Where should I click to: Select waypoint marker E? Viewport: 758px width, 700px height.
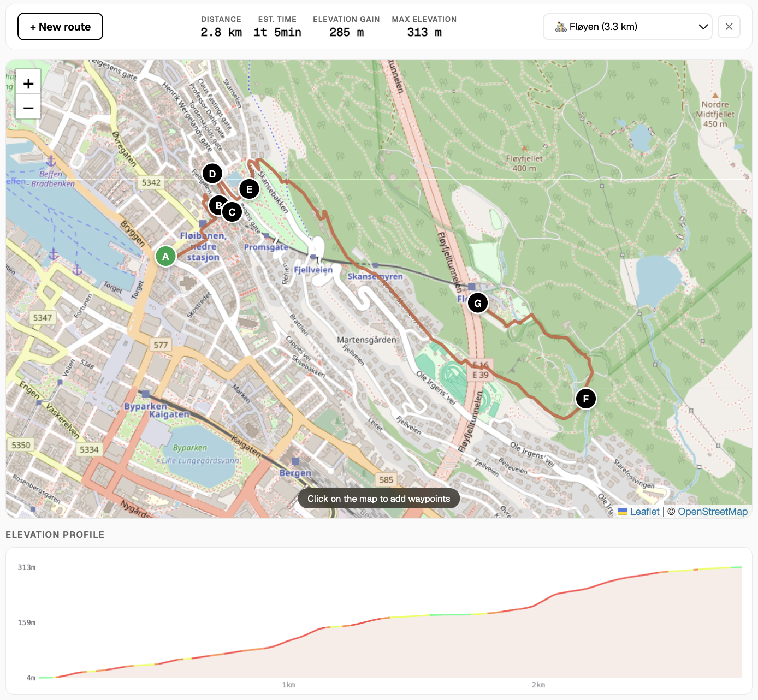click(249, 189)
